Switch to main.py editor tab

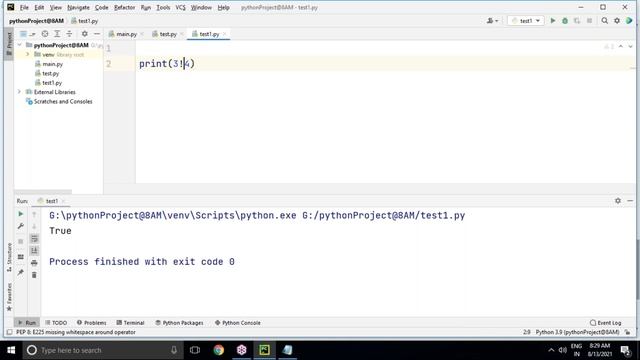click(126, 34)
